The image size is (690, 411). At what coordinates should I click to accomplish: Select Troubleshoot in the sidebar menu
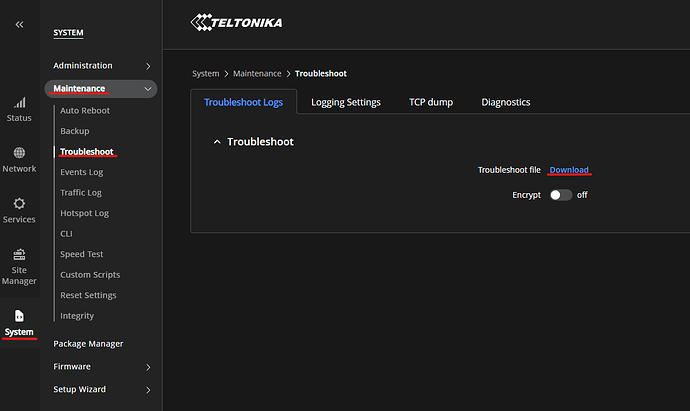pos(87,151)
